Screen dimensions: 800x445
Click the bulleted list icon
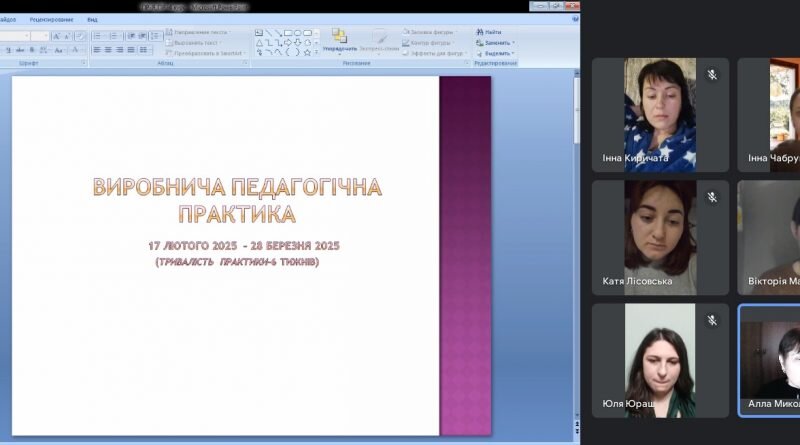coord(98,36)
